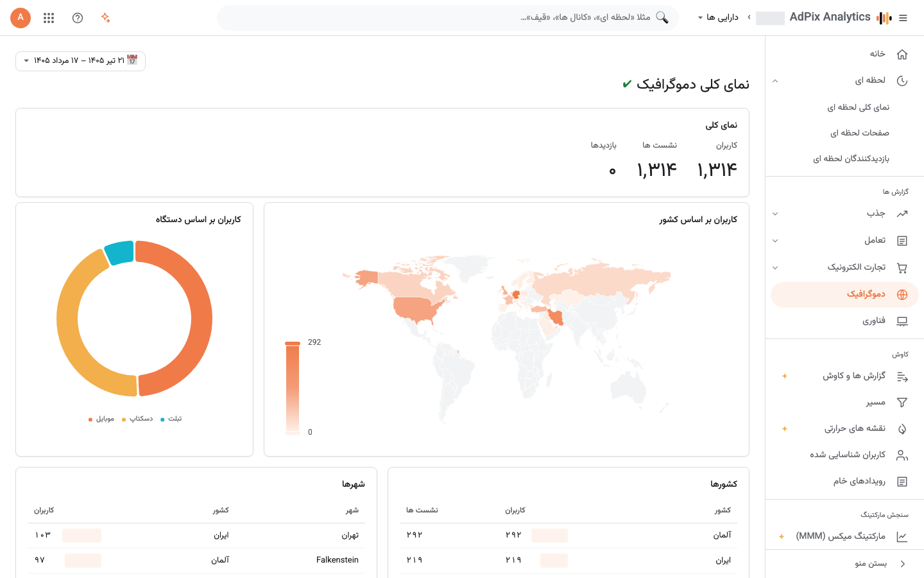Click the green checkmark beside page title
This screenshot has width=924, height=578.
click(627, 84)
